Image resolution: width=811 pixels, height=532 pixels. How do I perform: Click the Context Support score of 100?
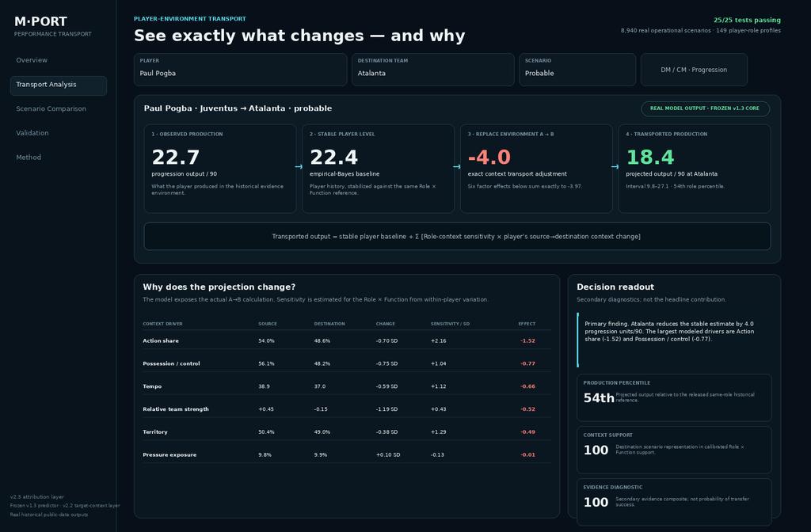[596, 450]
